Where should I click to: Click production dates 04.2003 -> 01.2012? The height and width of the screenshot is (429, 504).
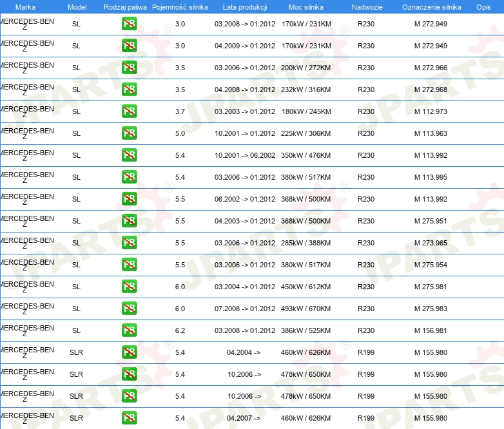[x=245, y=221]
